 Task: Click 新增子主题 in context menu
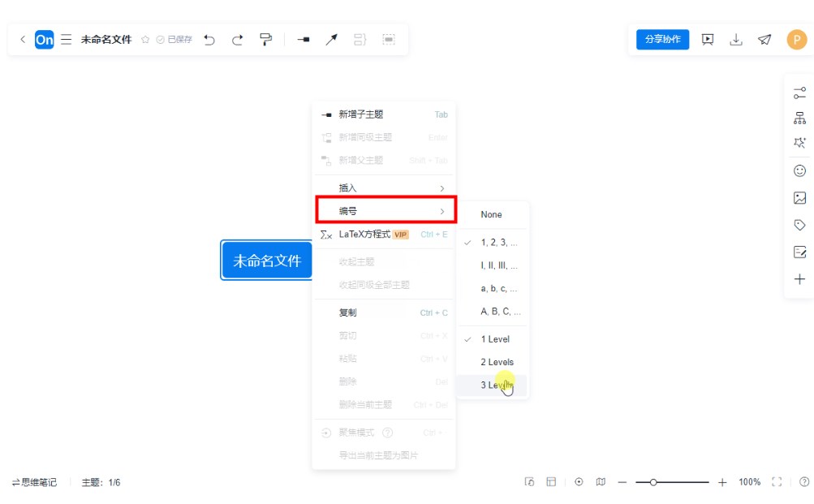pyautogui.click(x=361, y=114)
